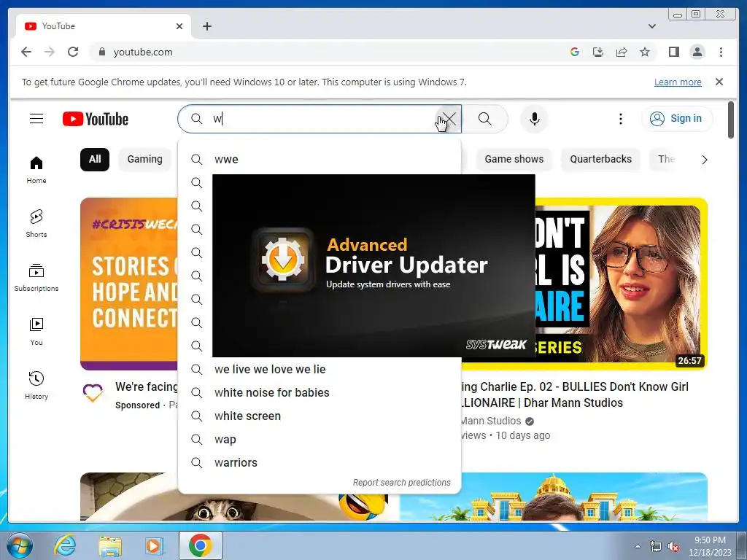Open the YouTube hamburger guide menu
Screen dimensions: 747x560
[36, 119]
